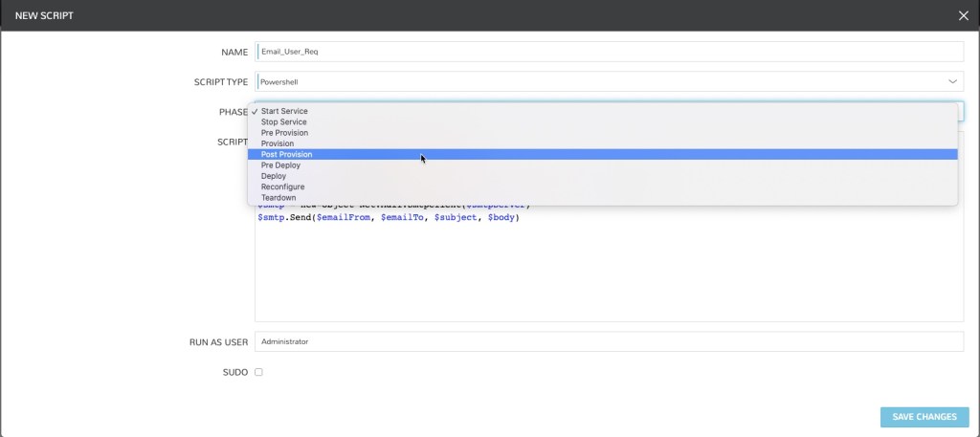980x437 pixels.
Task: Pick the Deploy phase option
Action: [273, 176]
